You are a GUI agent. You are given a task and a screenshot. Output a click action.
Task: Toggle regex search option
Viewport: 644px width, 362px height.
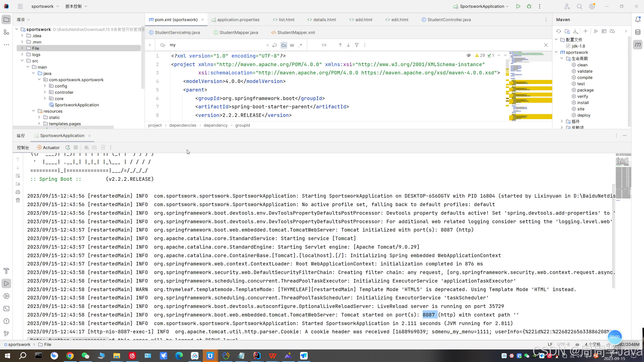300,45
